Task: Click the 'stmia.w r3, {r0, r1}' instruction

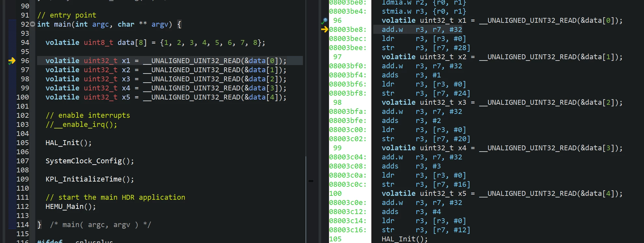Action: 424,11
